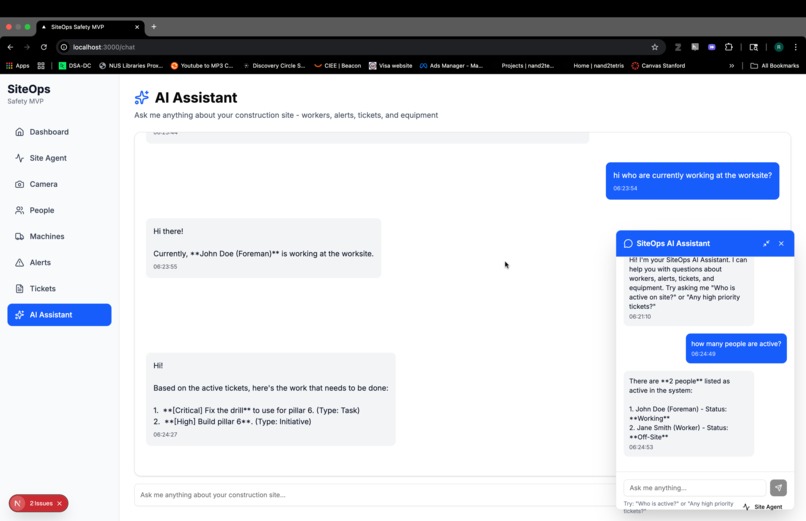Open the Visa website bookmark
The image size is (806, 521).
pyautogui.click(x=391, y=66)
